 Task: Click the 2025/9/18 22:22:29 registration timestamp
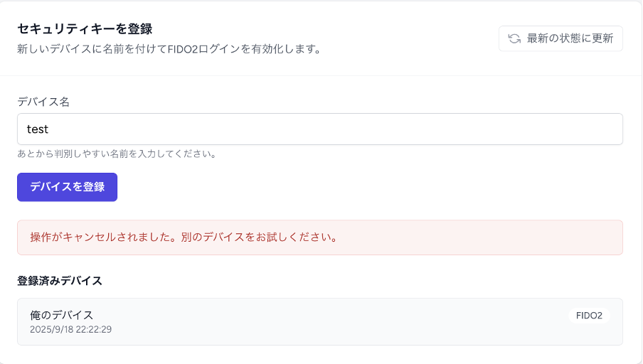[x=70, y=330]
